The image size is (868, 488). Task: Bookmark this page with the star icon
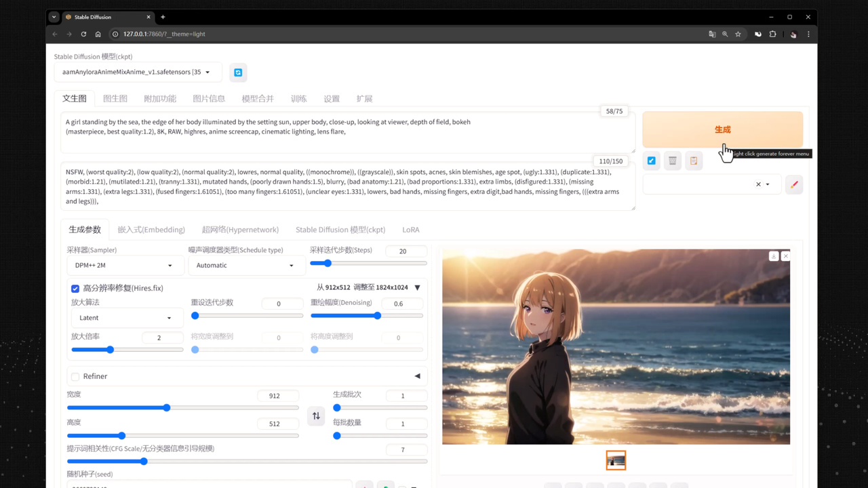pos(738,34)
